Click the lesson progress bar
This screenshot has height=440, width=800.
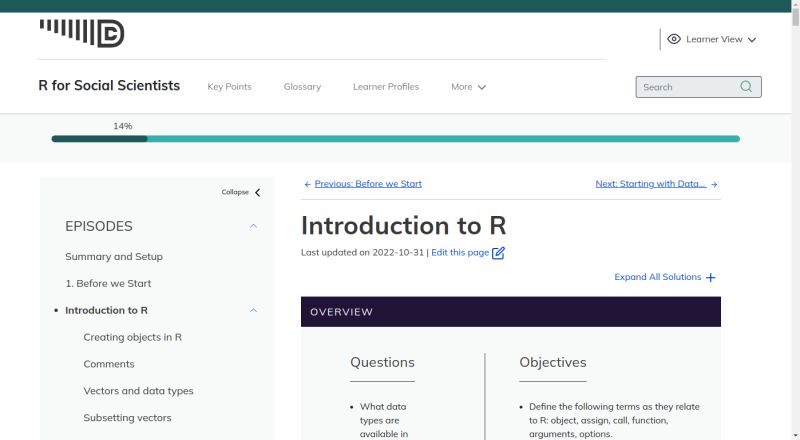coord(395,139)
